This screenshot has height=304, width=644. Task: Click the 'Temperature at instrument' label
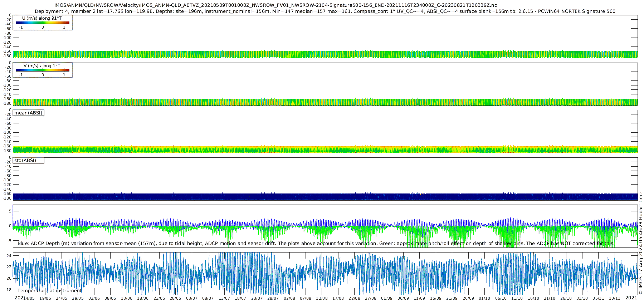tap(50, 291)
